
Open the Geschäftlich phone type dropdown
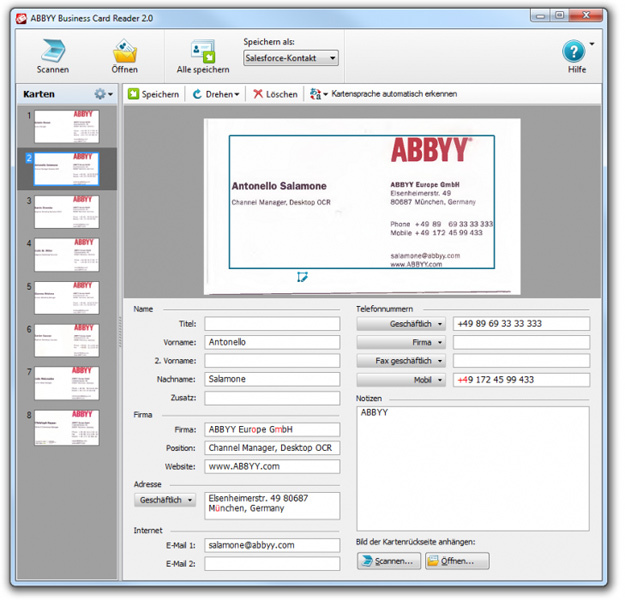401,324
